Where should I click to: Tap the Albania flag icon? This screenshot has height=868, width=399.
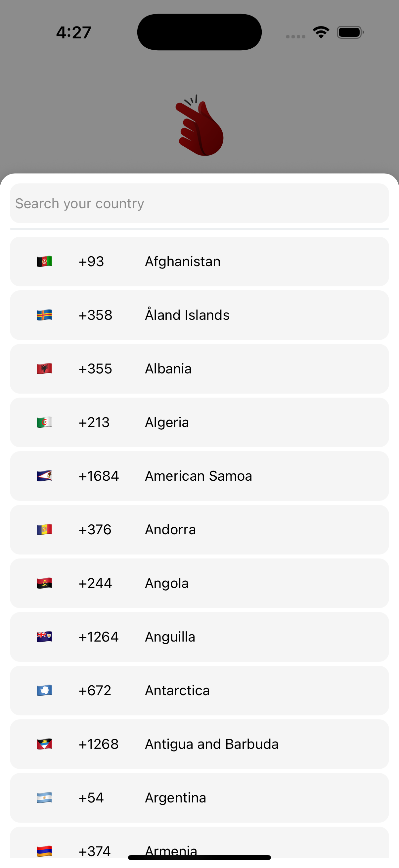pos(44,369)
